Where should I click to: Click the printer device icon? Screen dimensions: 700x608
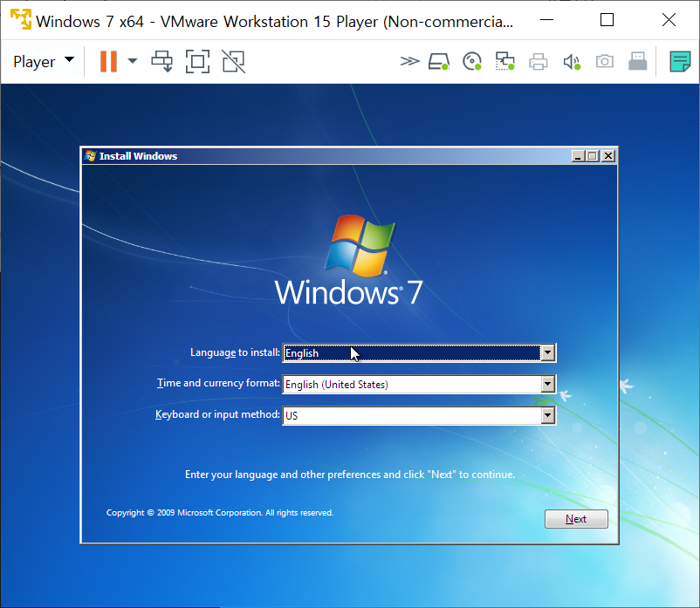[538, 62]
